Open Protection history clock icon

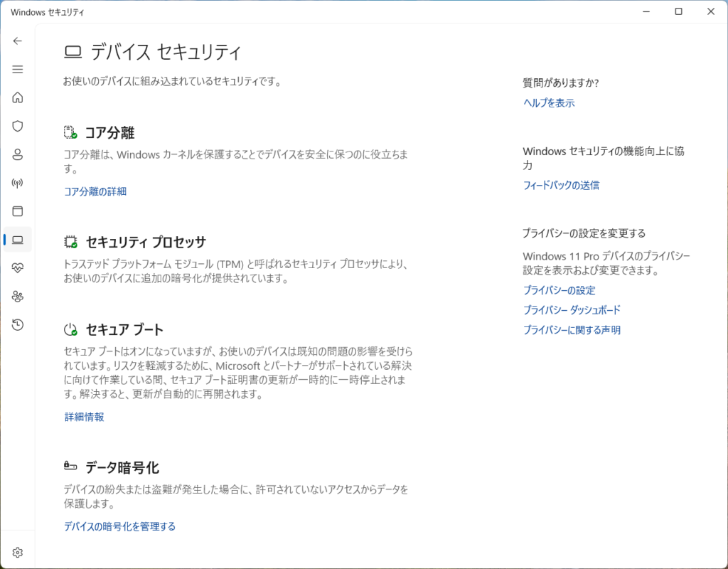[x=18, y=325]
